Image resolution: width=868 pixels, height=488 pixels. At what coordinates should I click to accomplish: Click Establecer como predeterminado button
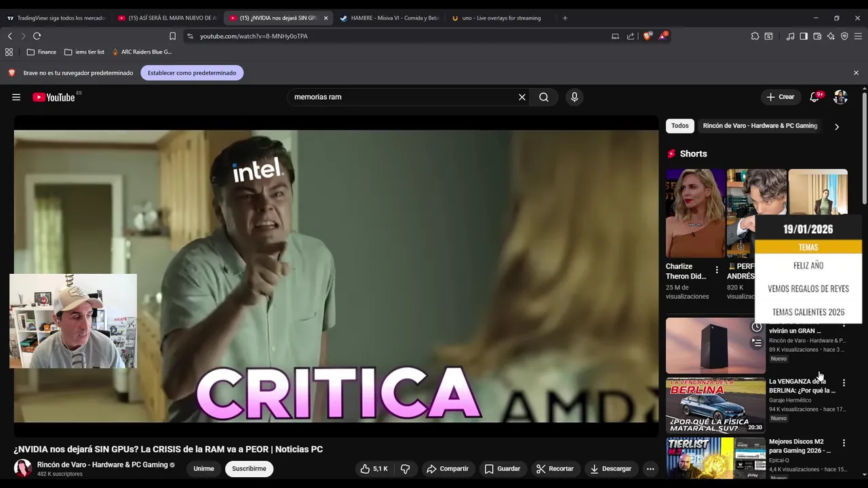(192, 73)
